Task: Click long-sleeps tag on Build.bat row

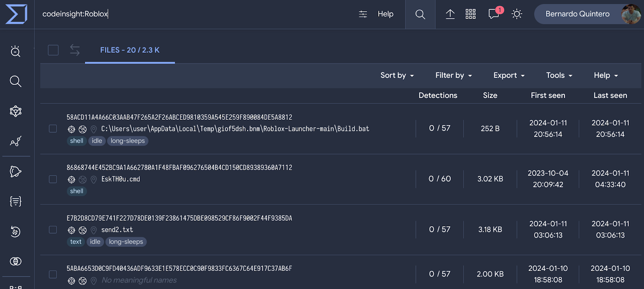Action: [128, 141]
